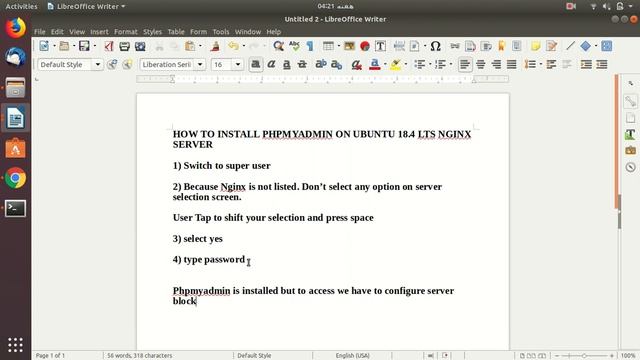Undo last action with arrow icon
Viewport: 640px width, 360px height.
click(x=233, y=46)
